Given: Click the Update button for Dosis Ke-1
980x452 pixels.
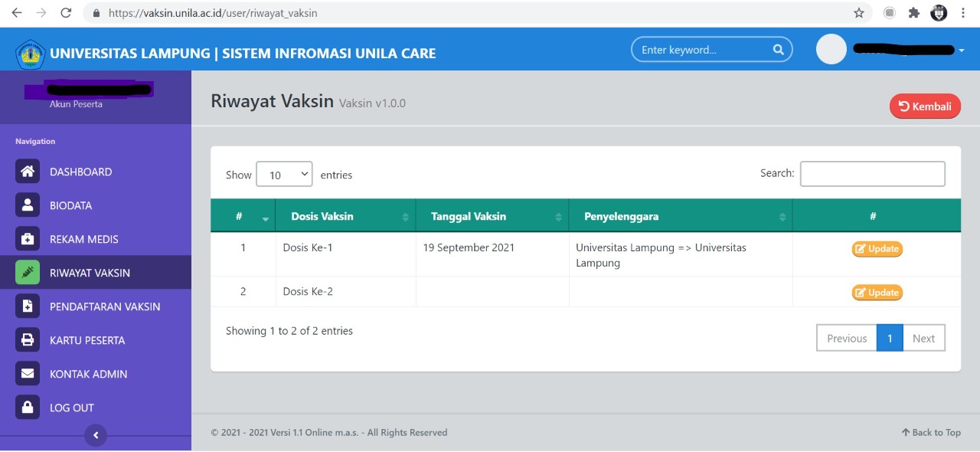Looking at the screenshot, I should [x=877, y=249].
